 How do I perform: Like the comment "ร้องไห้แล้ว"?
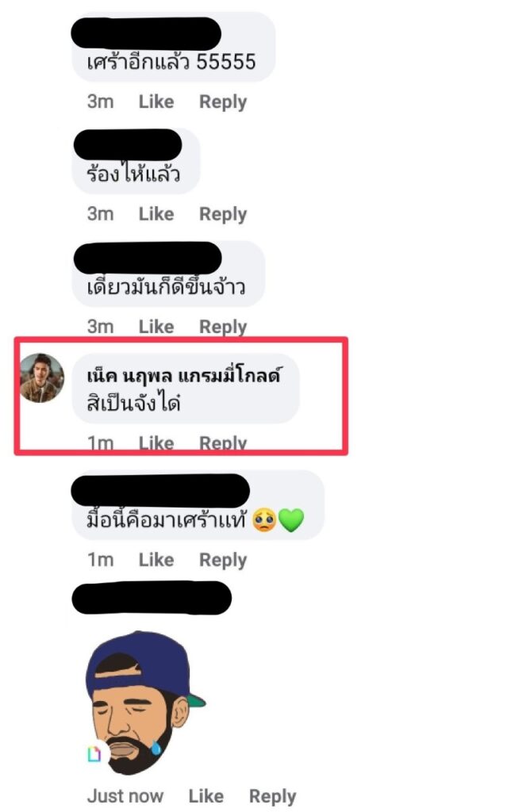click(156, 214)
